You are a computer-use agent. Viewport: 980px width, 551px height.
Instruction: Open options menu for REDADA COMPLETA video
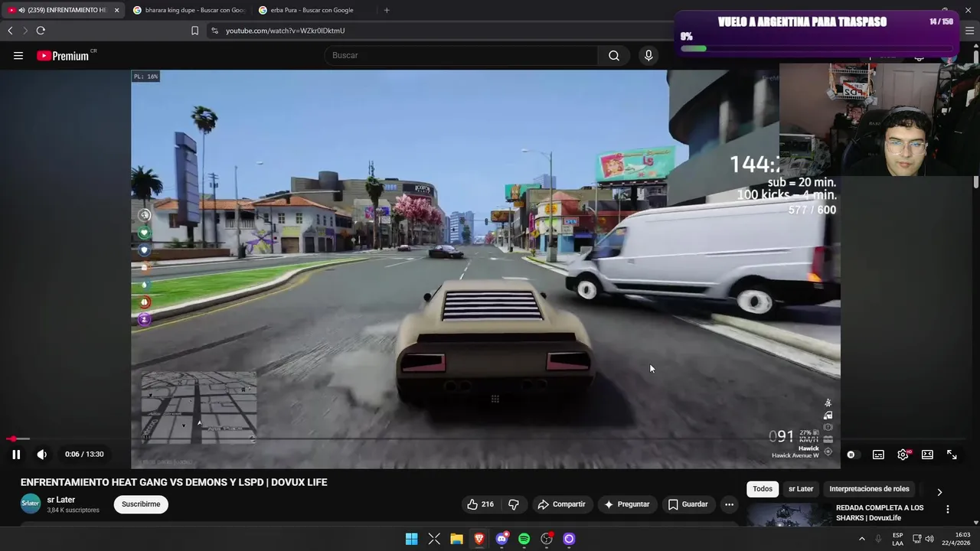click(x=947, y=509)
